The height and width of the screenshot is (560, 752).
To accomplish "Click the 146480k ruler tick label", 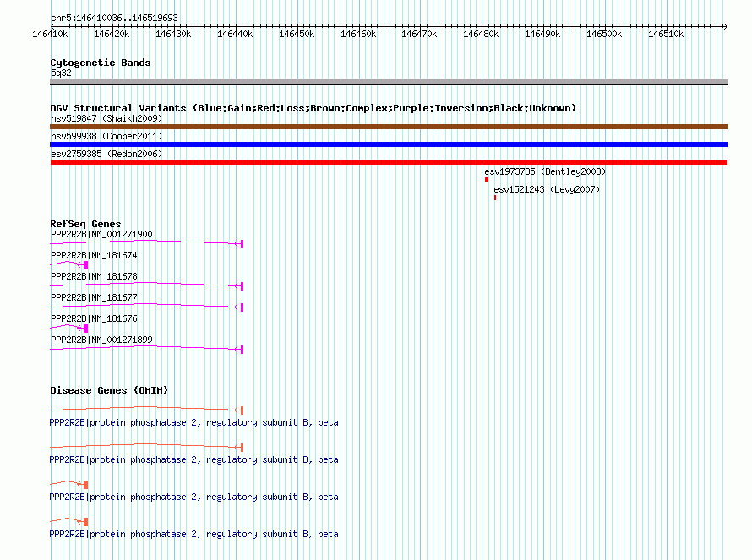I will click(481, 34).
